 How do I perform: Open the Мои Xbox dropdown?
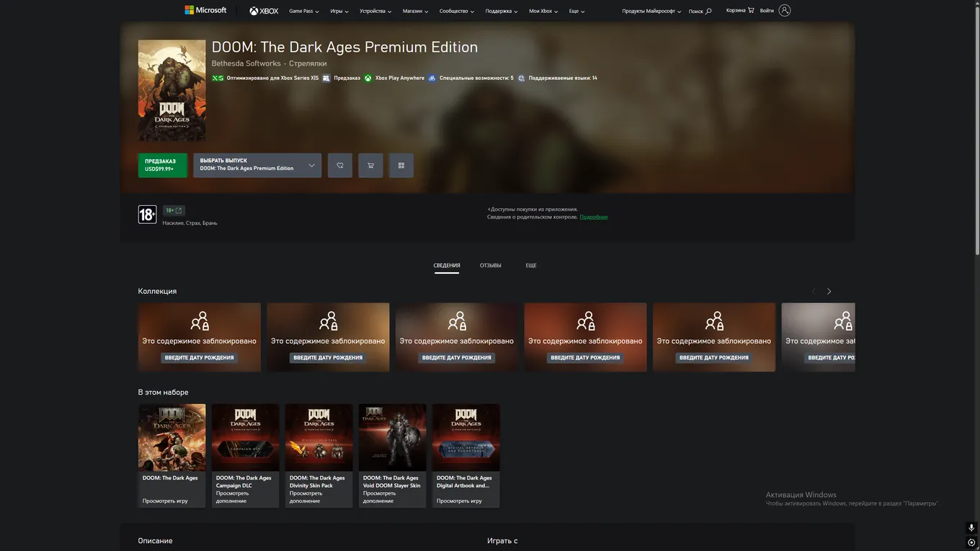543,12
